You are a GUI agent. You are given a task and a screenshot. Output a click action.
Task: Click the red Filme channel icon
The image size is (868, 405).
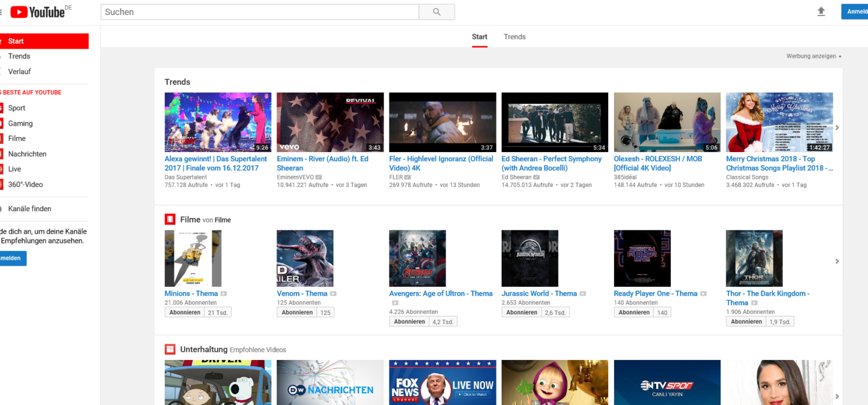point(170,219)
